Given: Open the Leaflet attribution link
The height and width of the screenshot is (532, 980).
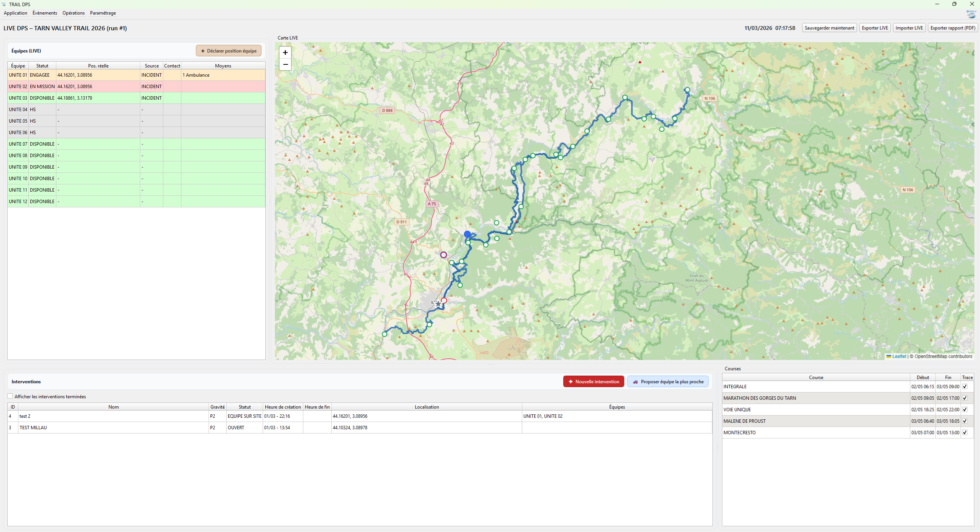Looking at the screenshot, I should pyautogui.click(x=898, y=356).
